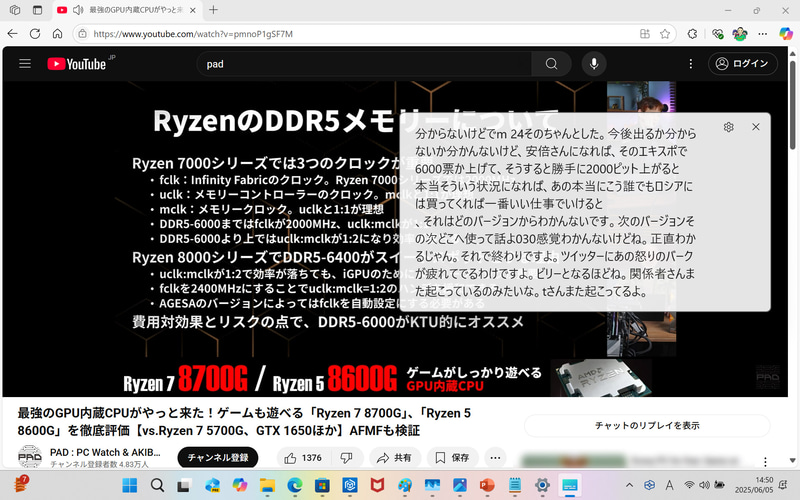Open the volume control in system tray

click(705, 485)
